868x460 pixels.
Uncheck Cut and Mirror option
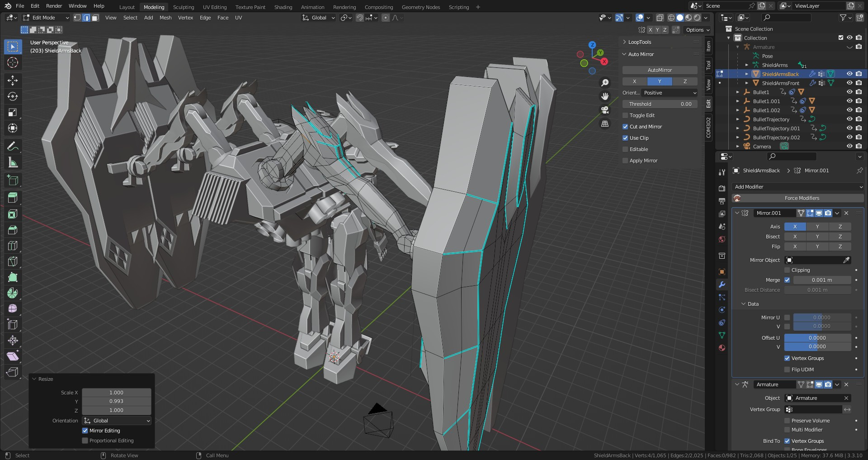[625, 127]
